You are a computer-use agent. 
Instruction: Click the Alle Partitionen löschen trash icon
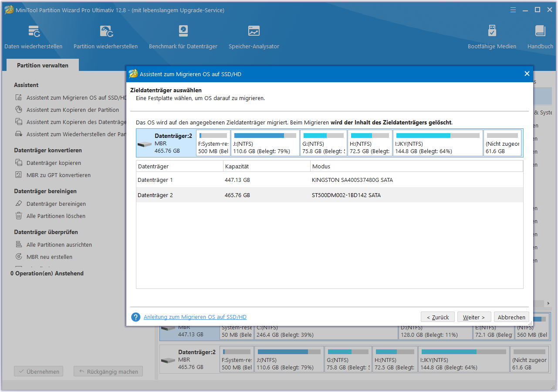[19, 216]
